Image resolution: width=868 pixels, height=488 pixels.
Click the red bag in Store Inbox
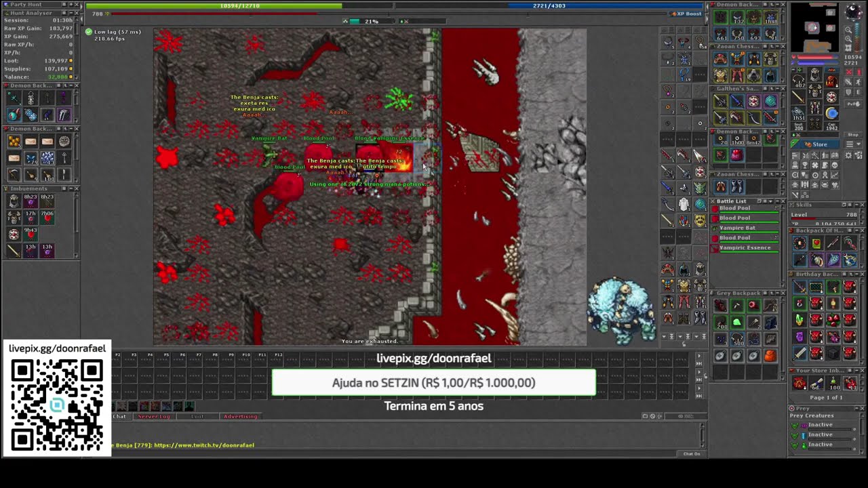pyautogui.click(x=800, y=383)
